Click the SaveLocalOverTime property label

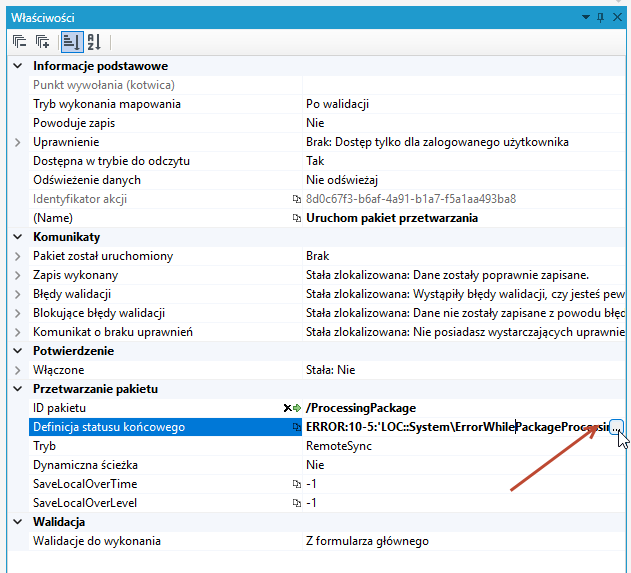tap(85, 484)
